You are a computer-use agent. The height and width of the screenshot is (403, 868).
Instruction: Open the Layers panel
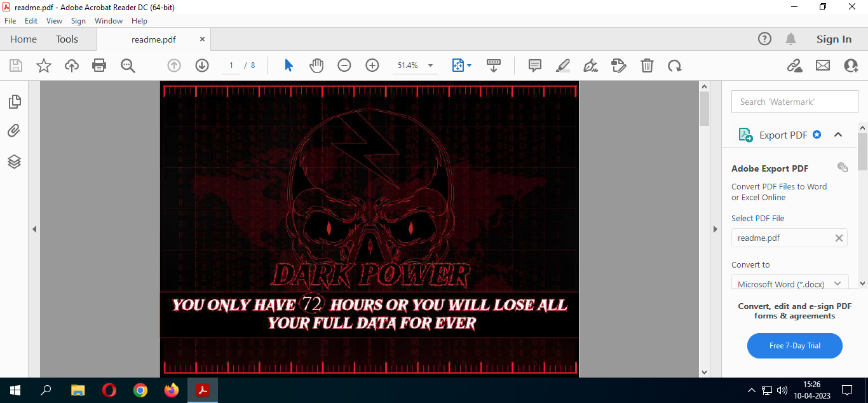[14, 161]
